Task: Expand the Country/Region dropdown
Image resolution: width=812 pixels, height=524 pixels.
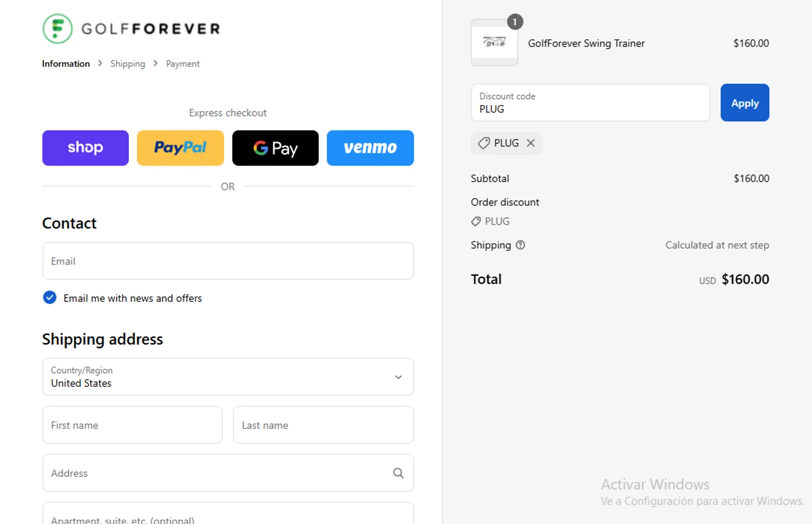Action: tap(228, 377)
